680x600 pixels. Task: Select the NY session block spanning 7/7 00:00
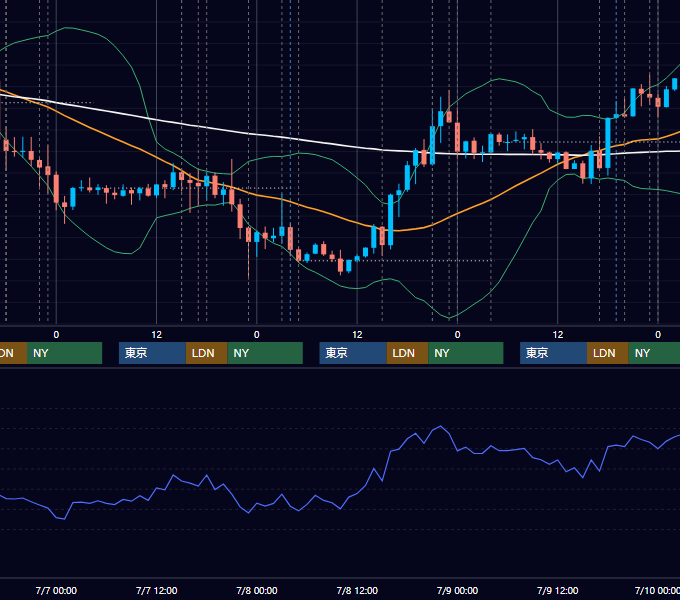(x=64, y=353)
